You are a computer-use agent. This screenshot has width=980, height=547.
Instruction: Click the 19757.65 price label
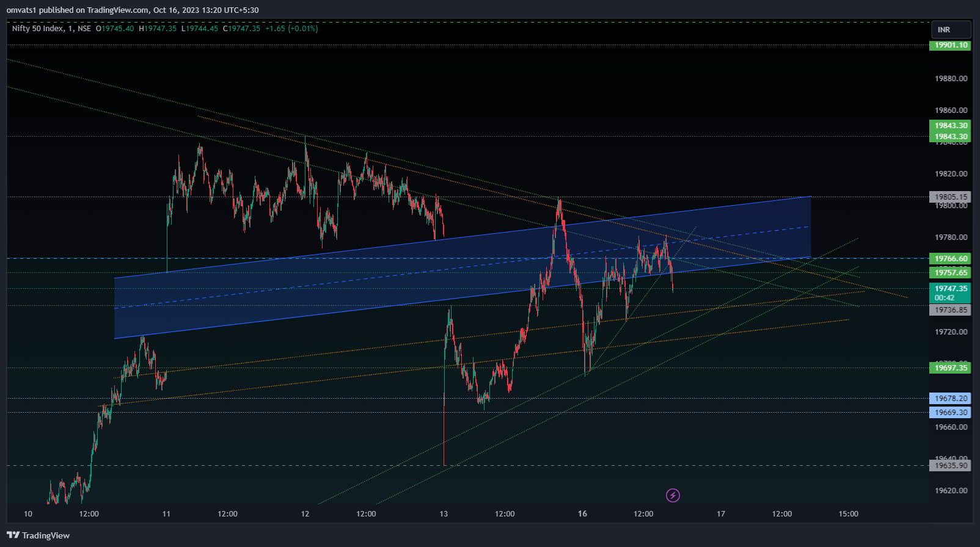951,272
